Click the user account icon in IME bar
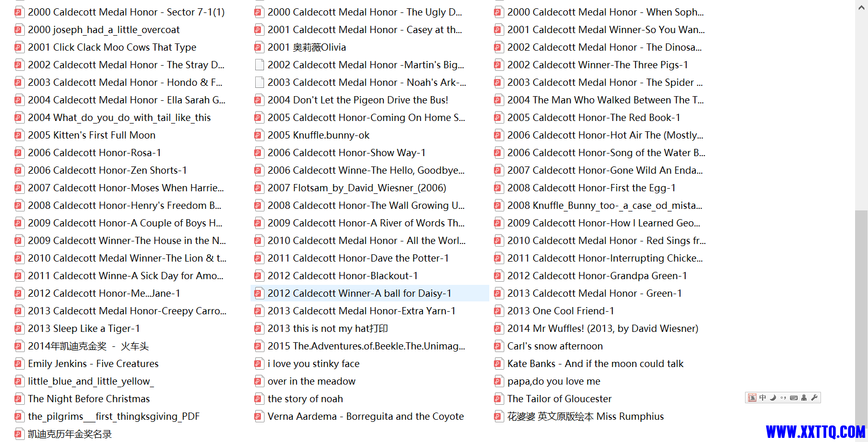 point(804,398)
